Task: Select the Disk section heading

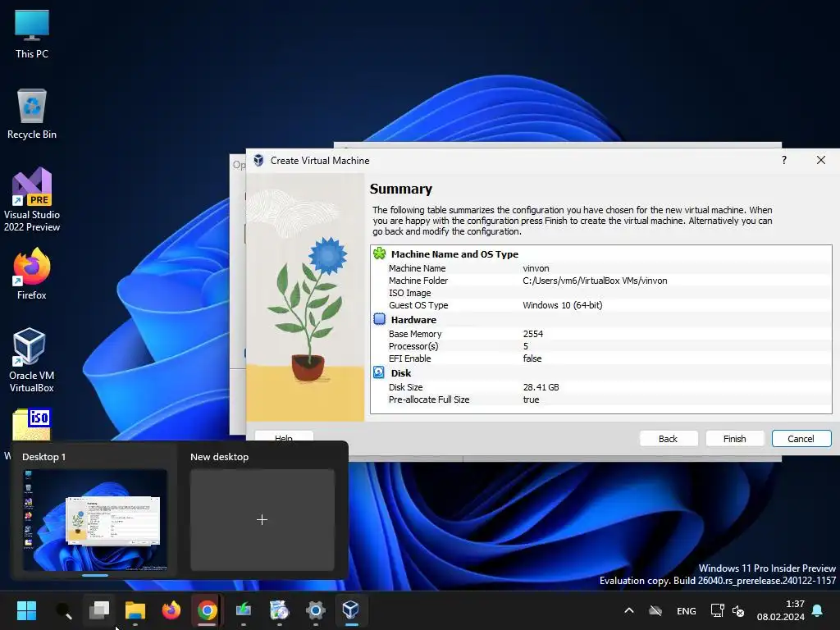Action: click(401, 373)
